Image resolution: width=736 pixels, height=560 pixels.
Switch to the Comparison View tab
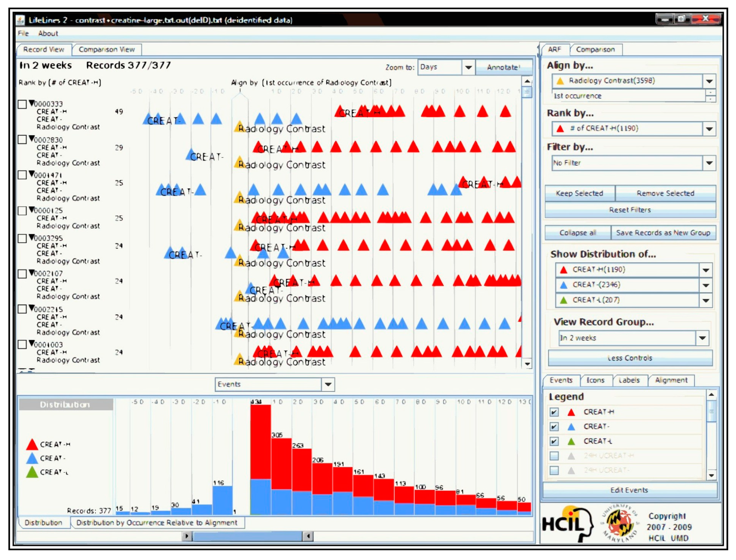pyautogui.click(x=106, y=50)
